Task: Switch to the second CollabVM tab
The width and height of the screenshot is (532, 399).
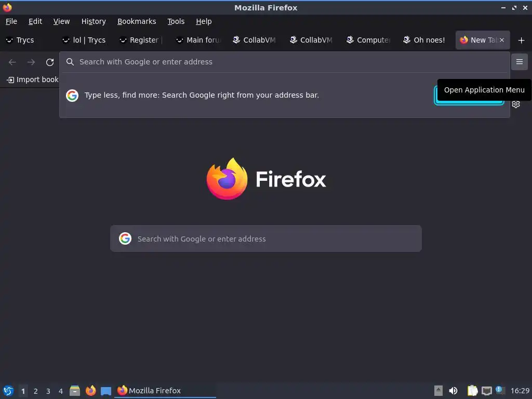Action: 313,40
